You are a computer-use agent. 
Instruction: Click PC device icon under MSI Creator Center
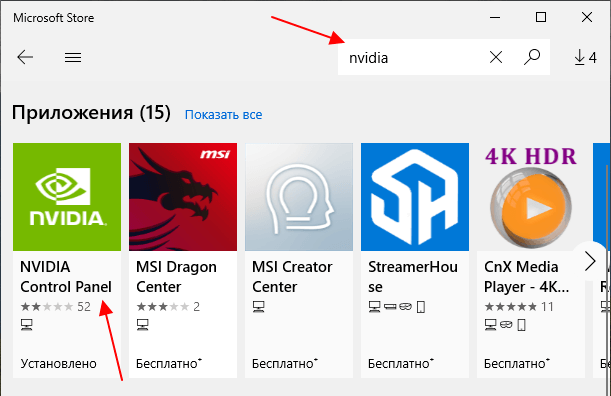pos(258,307)
